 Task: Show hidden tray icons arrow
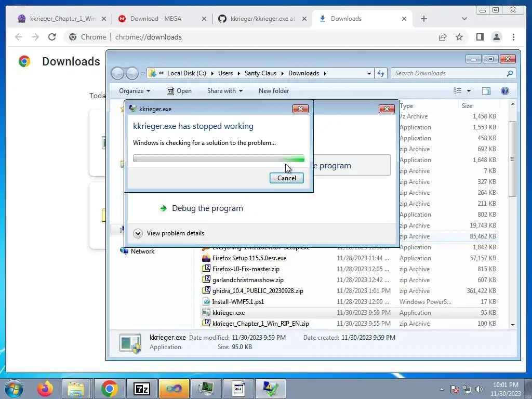442,389
